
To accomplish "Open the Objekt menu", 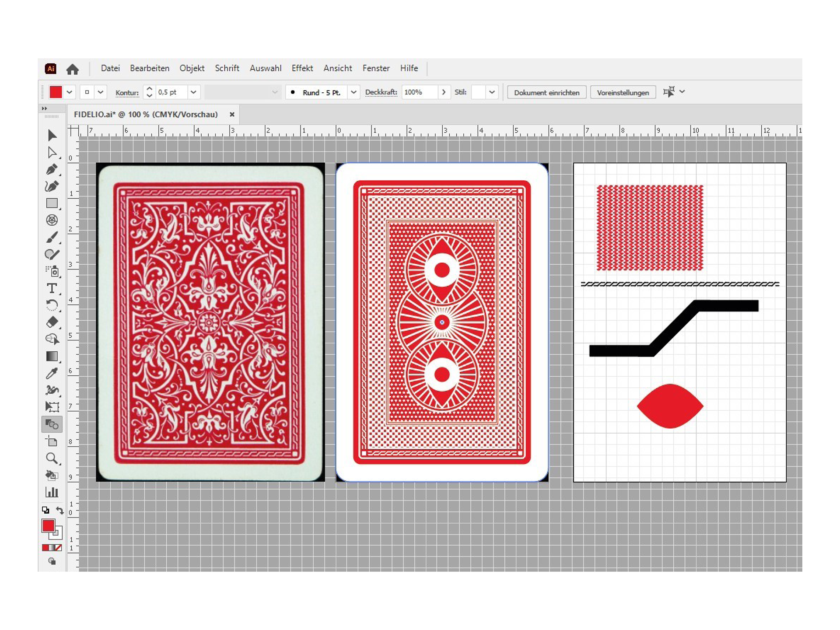I will pos(192,68).
